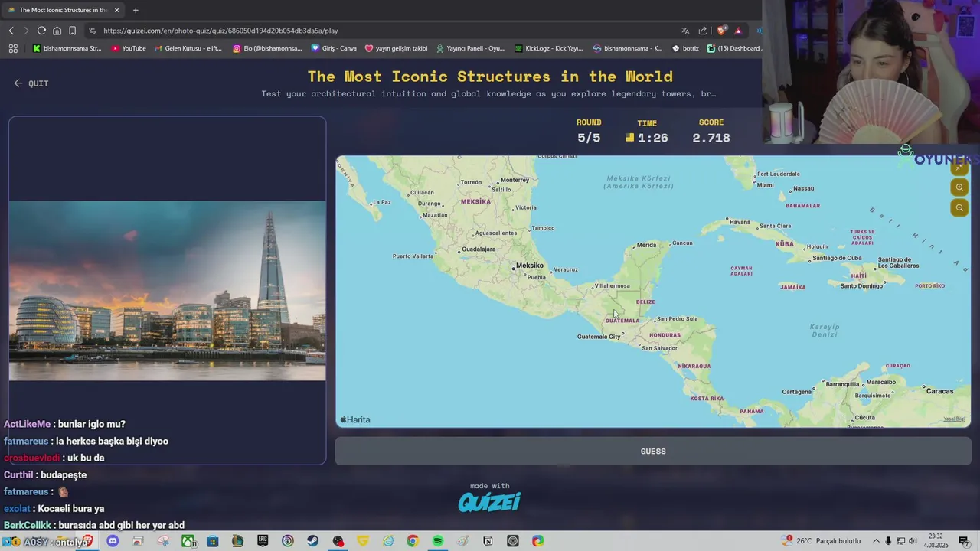Open the taskbar clock showing 23:32

934,541
